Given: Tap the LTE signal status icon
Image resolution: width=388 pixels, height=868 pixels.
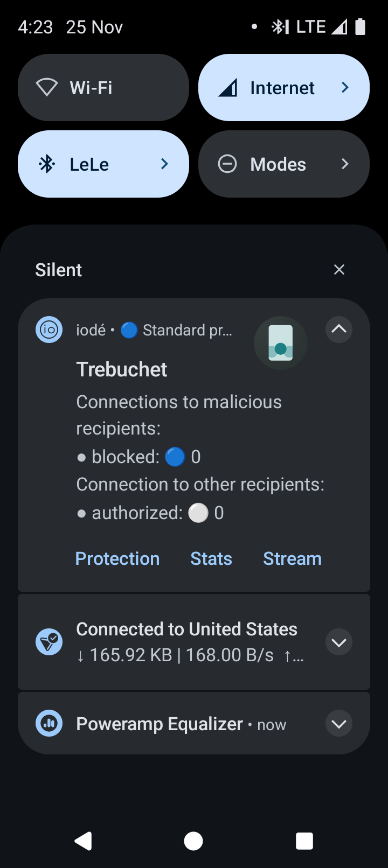Looking at the screenshot, I should pyautogui.click(x=339, y=26).
